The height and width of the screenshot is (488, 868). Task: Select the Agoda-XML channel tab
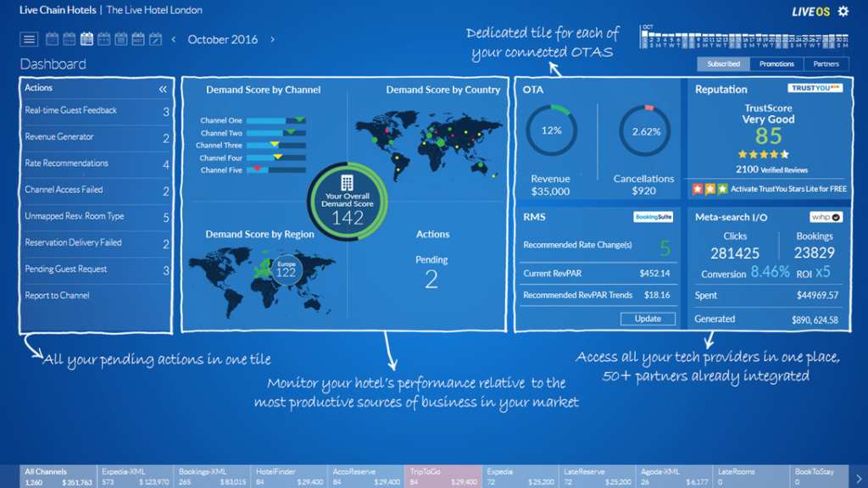pyautogui.click(x=674, y=476)
